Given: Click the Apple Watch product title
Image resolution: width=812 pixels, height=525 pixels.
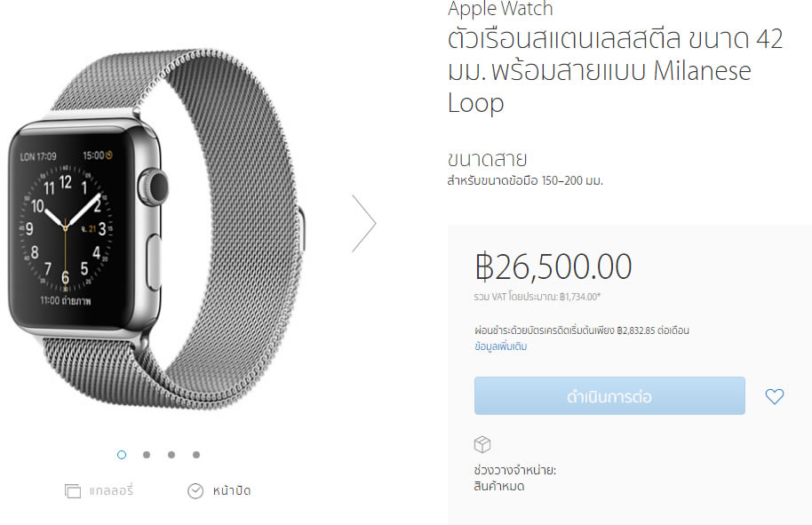Looking at the screenshot, I should click(500, 9).
